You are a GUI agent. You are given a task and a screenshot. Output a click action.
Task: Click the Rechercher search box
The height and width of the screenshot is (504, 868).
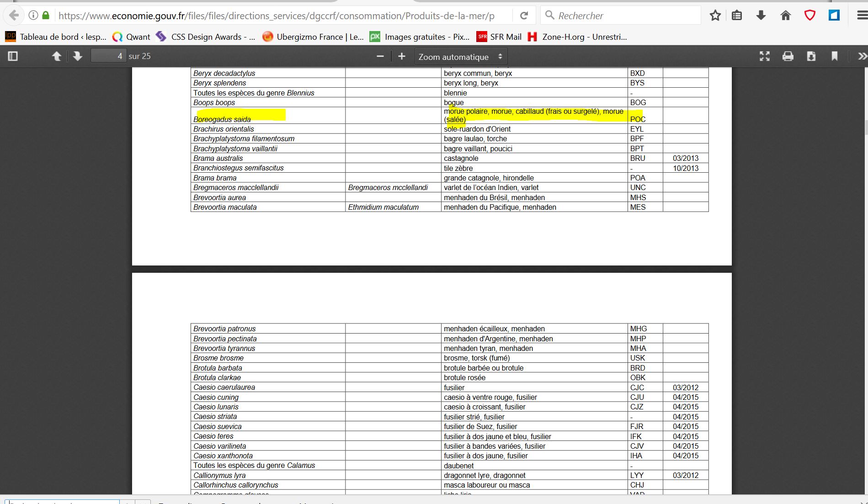point(622,16)
